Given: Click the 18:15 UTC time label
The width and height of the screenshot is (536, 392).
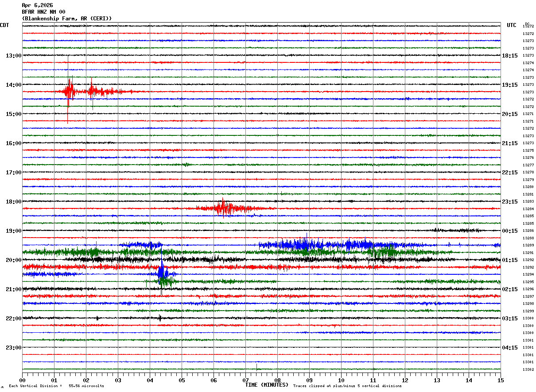Looking at the screenshot, I should (510, 56).
